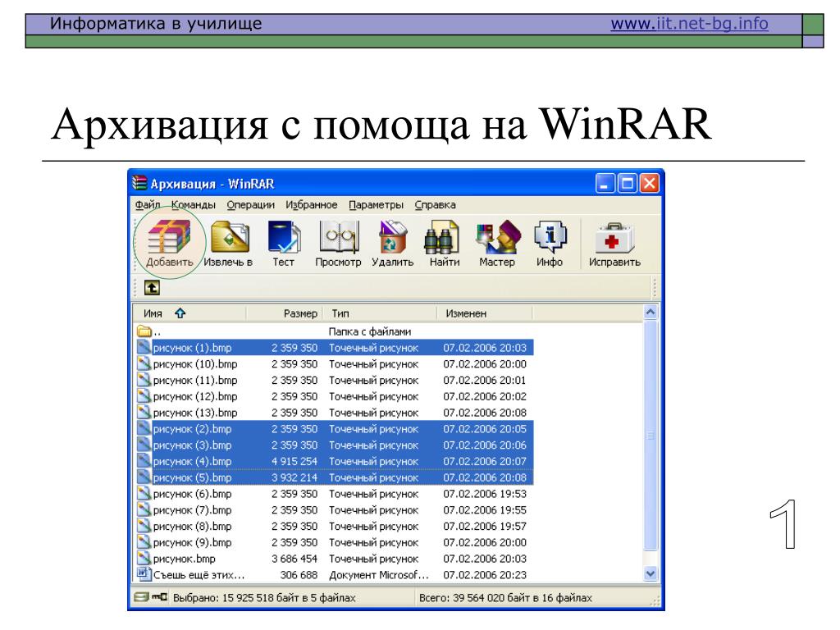Click the size value 4 915 254
The image size is (840, 630).
pyautogui.click(x=294, y=461)
